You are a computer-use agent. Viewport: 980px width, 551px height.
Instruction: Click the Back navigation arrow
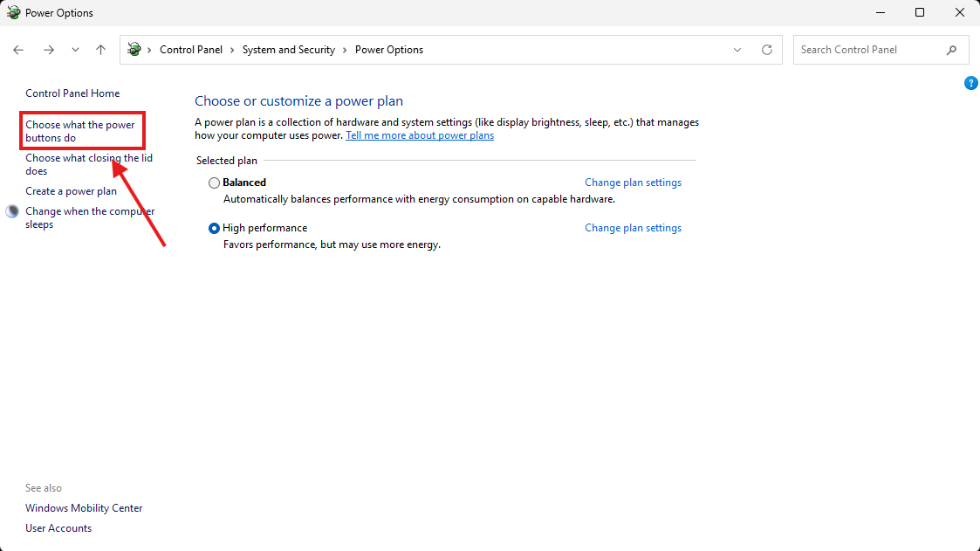19,50
